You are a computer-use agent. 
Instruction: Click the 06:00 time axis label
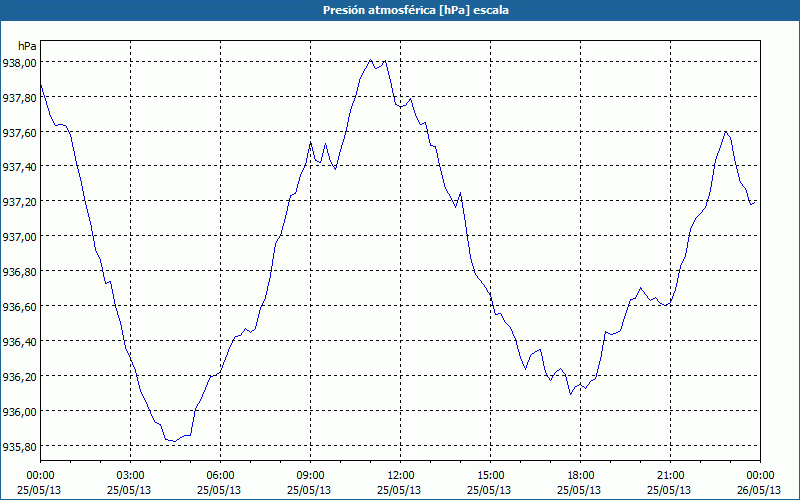click(220, 476)
